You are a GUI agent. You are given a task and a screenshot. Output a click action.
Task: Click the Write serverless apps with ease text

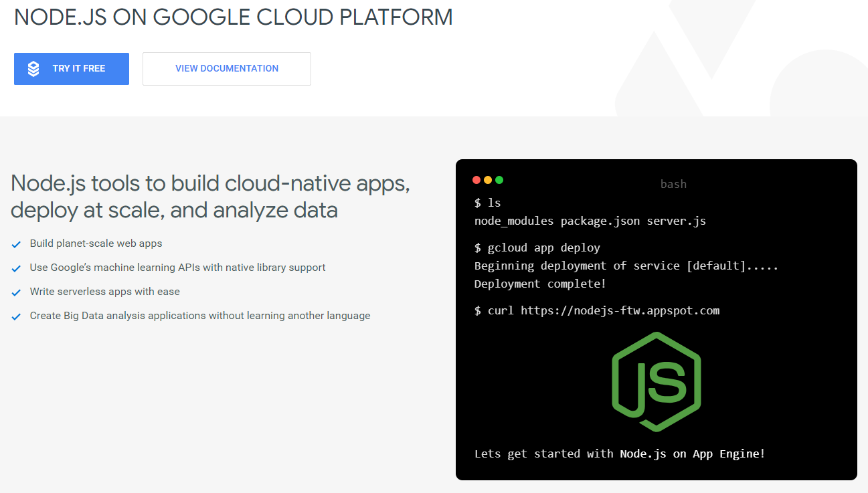click(105, 292)
